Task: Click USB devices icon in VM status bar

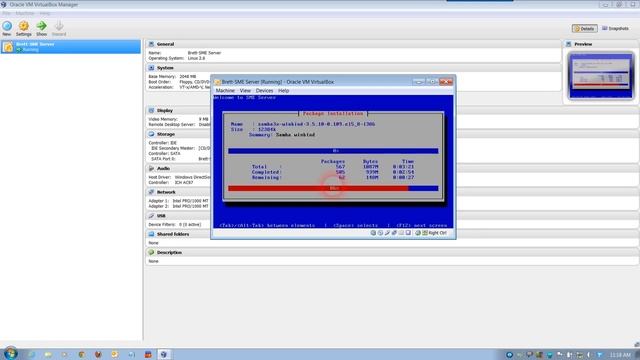Action: pyautogui.click(x=387, y=233)
